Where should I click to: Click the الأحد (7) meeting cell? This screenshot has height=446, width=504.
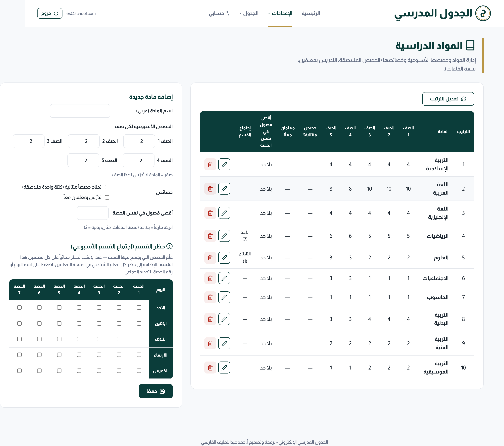click(245, 236)
